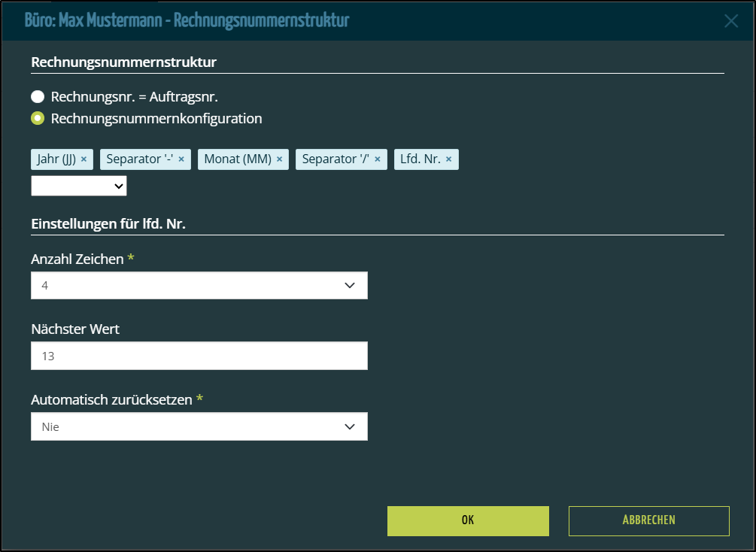
Task: Click the Separator '-' tag label
Action: [140, 159]
